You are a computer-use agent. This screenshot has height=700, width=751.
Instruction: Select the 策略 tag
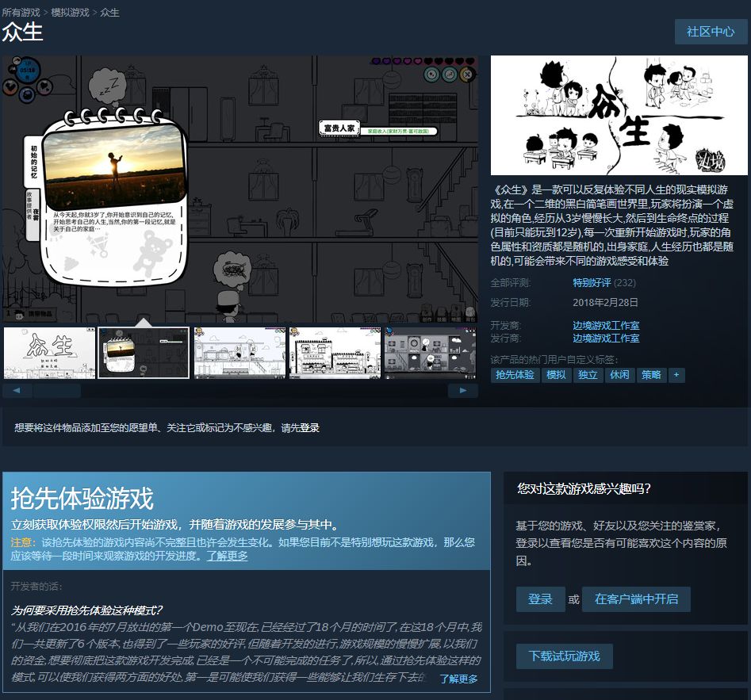[651, 375]
